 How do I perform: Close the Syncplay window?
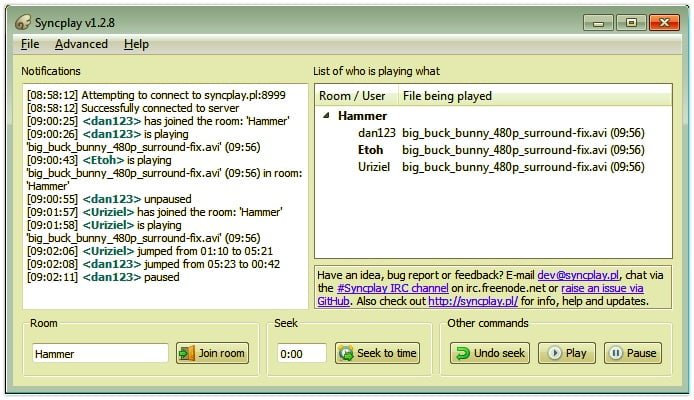pyautogui.click(x=664, y=23)
